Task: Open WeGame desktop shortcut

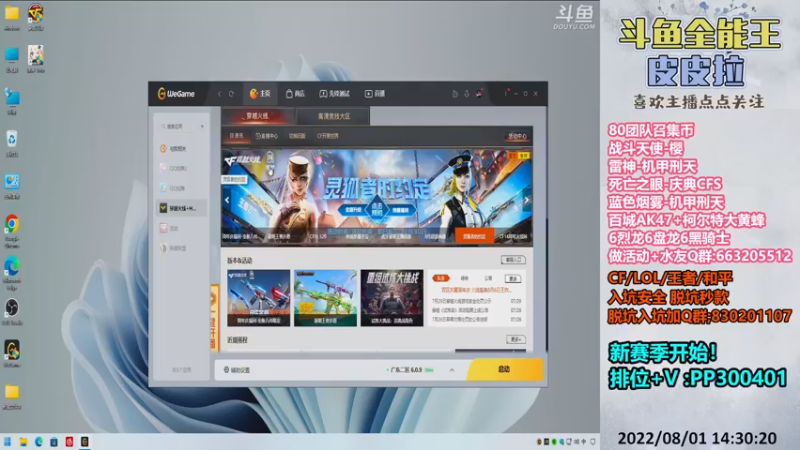Action: (x=12, y=354)
